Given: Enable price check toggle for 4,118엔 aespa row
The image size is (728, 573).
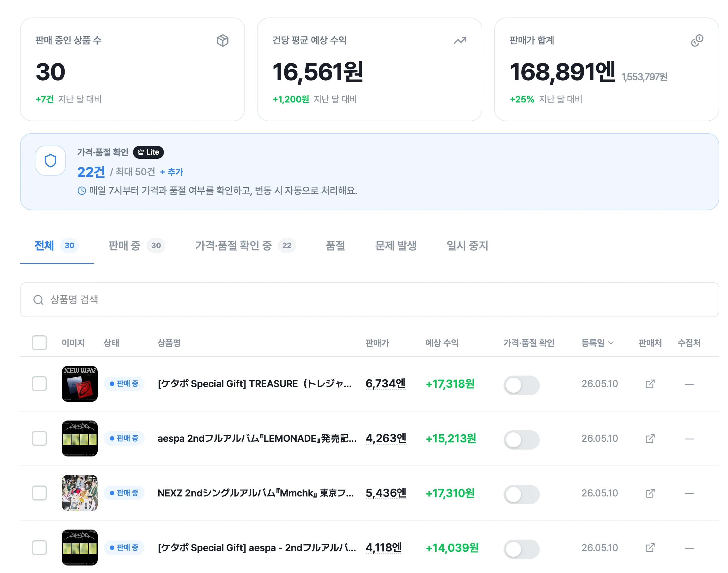Looking at the screenshot, I should coord(521,549).
